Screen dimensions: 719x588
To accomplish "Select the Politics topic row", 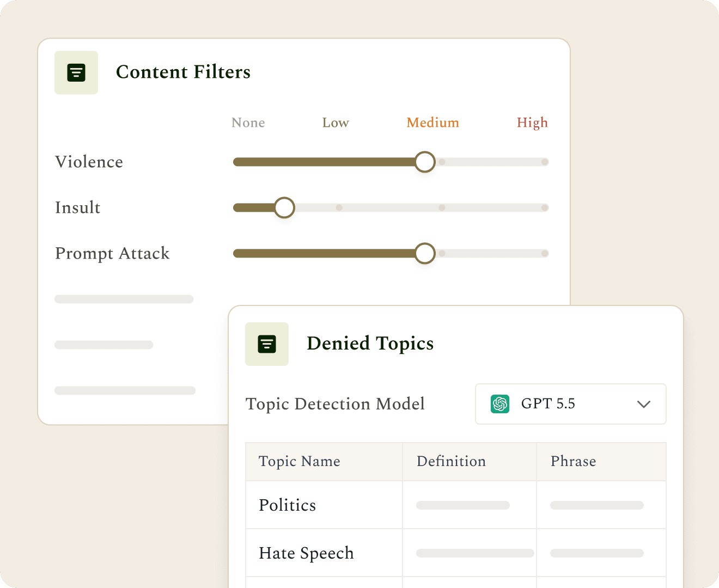I will [456, 505].
